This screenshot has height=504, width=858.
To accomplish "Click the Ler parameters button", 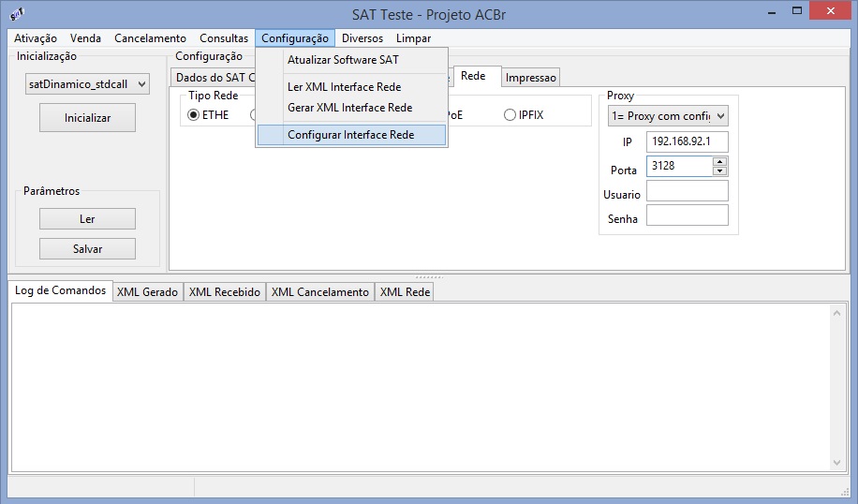I will click(x=87, y=219).
